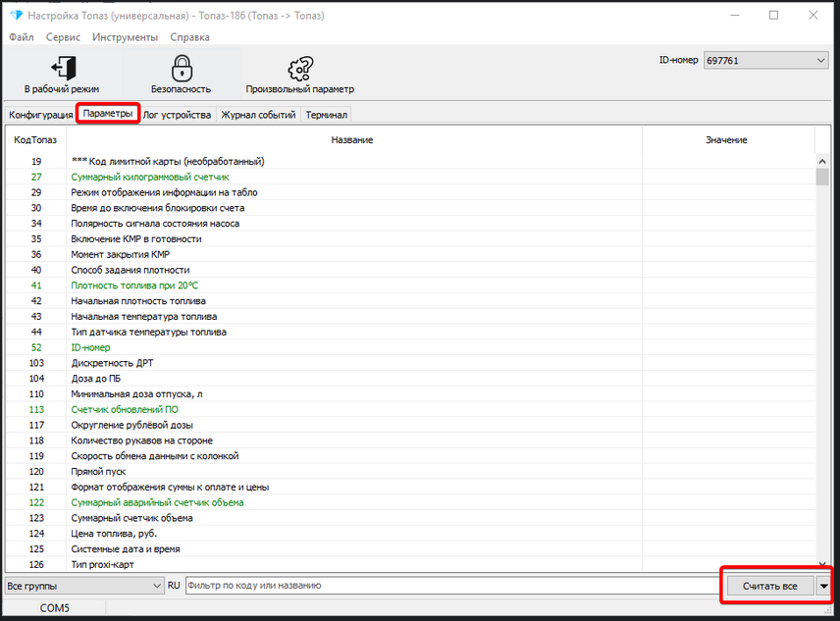Click the diamond application icon in title bar

pyautogui.click(x=17, y=16)
